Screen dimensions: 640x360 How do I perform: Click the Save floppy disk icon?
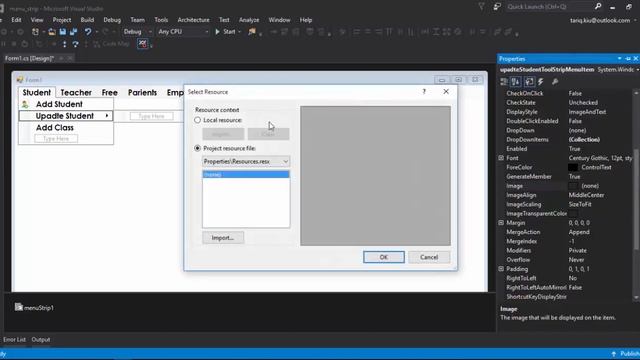(62, 31)
